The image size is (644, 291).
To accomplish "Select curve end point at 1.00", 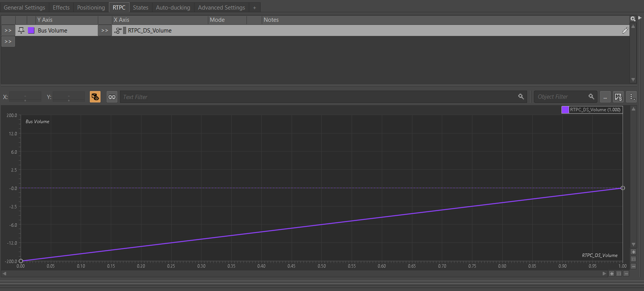I will click(623, 188).
